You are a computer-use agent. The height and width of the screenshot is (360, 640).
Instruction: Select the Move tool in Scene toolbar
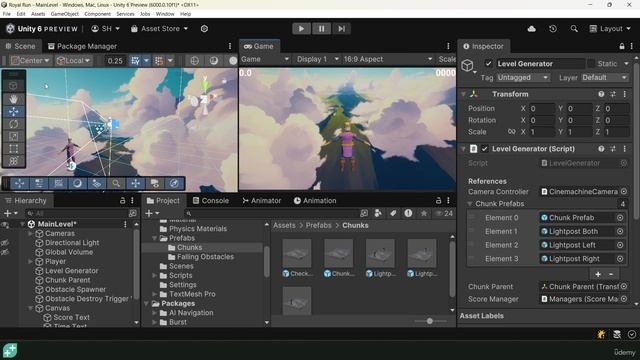[x=13, y=111]
